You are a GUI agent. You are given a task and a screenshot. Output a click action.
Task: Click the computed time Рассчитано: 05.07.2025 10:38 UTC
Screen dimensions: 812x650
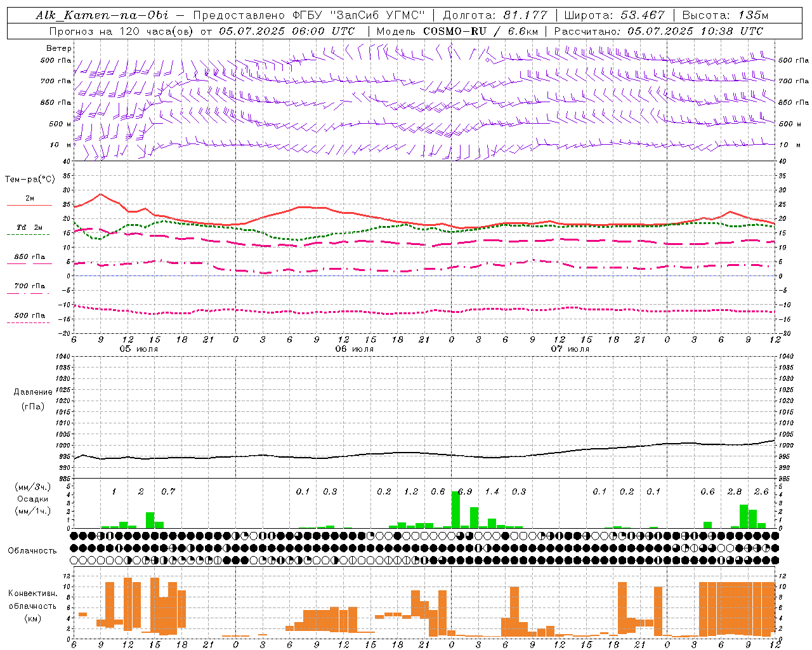click(x=658, y=31)
